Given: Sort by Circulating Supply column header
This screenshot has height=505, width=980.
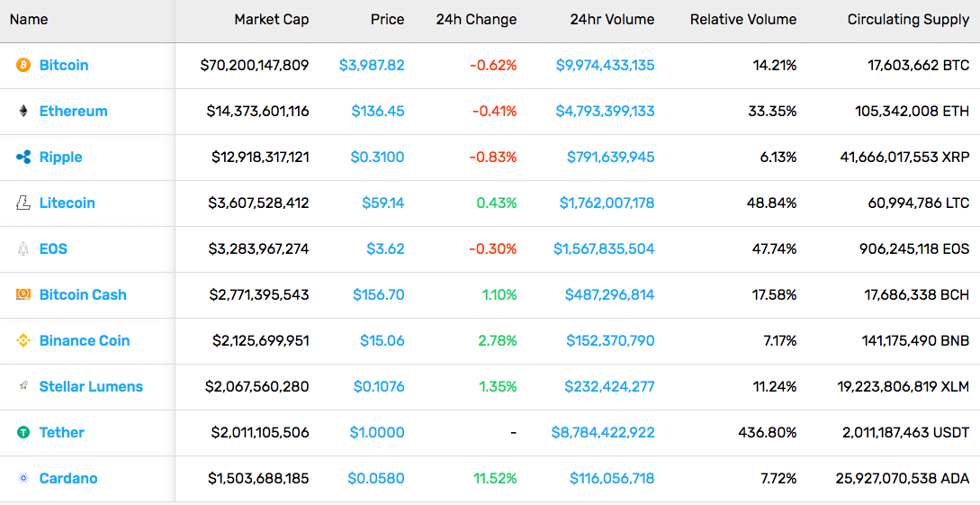Looking at the screenshot, I should point(908,20).
